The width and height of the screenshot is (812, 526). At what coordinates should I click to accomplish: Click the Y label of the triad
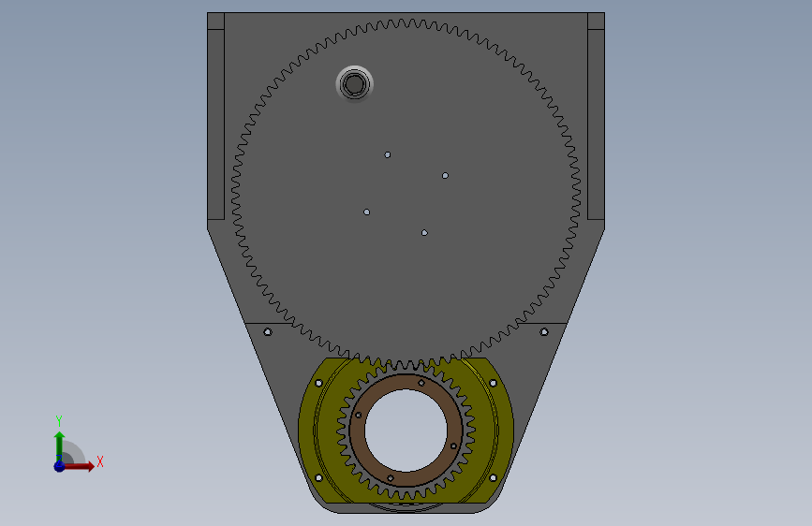point(59,421)
